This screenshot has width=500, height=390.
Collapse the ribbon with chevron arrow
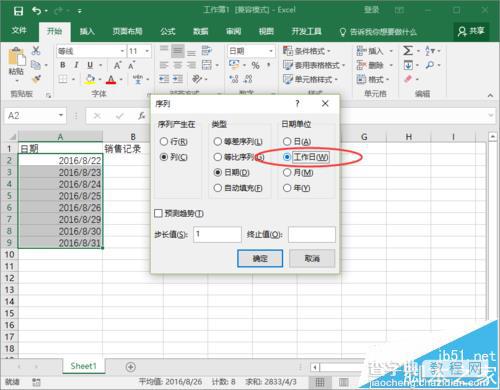tap(490, 95)
